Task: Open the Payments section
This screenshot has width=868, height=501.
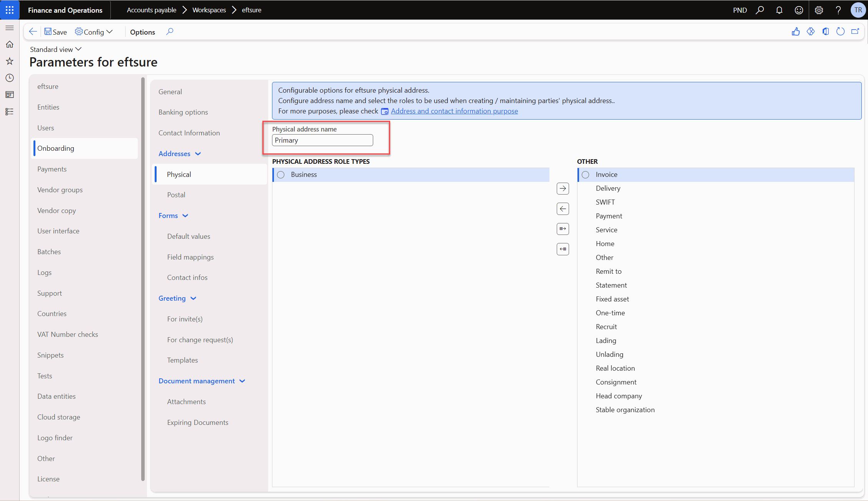Action: coord(52,169)
